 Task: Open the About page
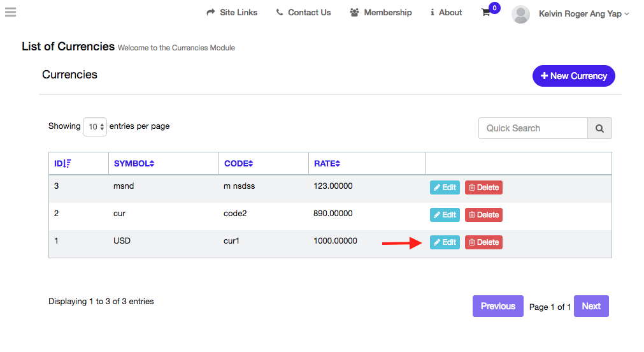pos(446,13)
